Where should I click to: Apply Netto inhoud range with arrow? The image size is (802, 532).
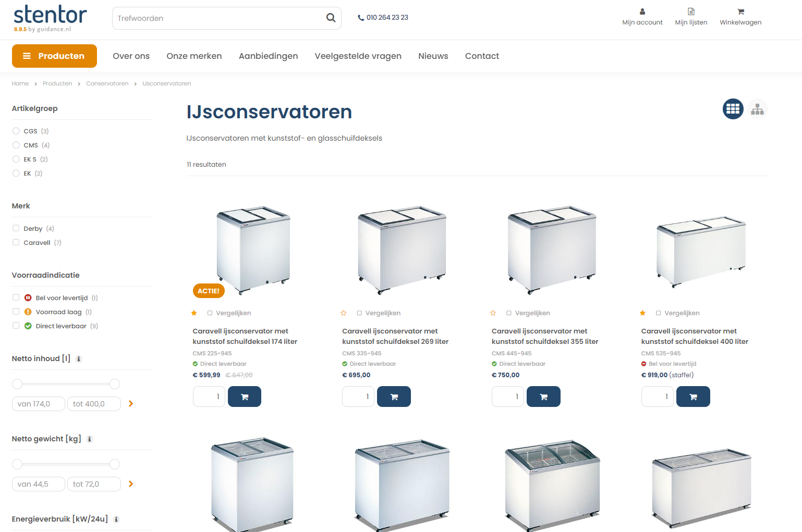(x=131, y=403)
